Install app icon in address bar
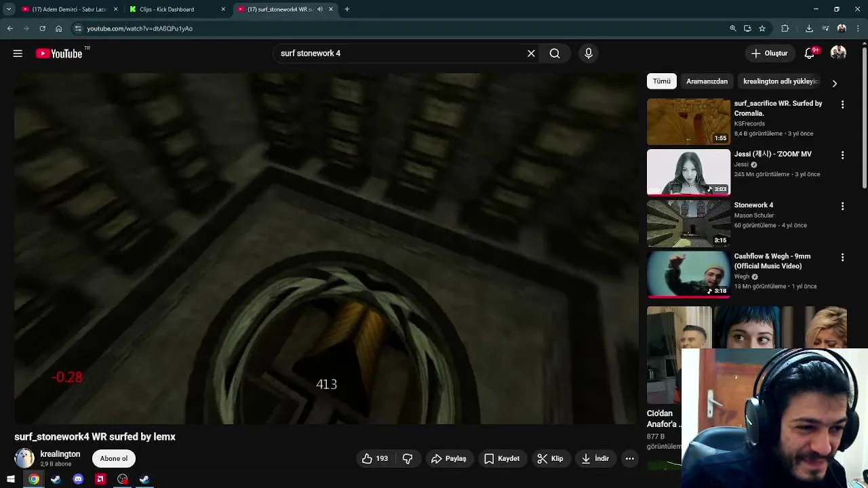The image size is (868, 488). [x=747, y=28]
